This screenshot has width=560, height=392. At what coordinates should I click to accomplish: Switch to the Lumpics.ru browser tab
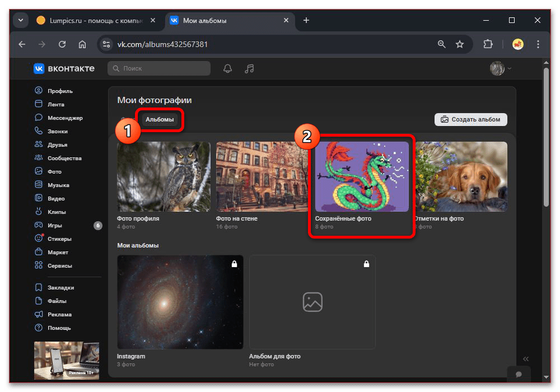pyautogui.click(x=92, y=21)
